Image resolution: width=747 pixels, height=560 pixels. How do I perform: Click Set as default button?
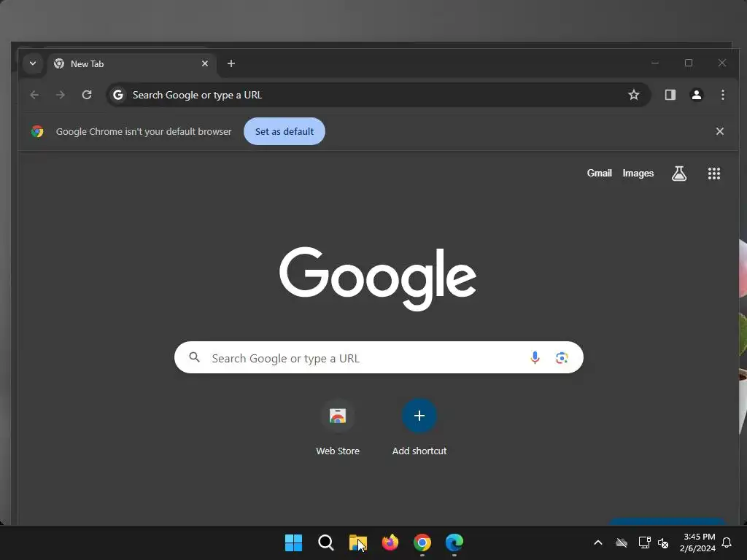click(x=285, y=131)
